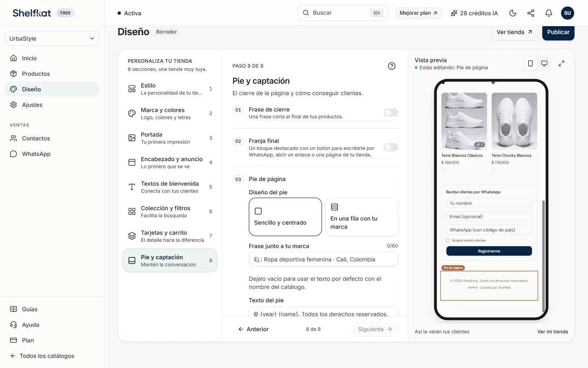Image resolution: width=588 pixels, height=368 pixels.
Task: Select Textos de bienvenida step
Action: [x=170, y=187]
